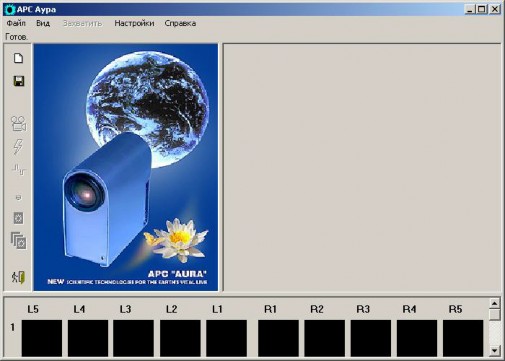Click the pulse waveform icon

point(19,170)
